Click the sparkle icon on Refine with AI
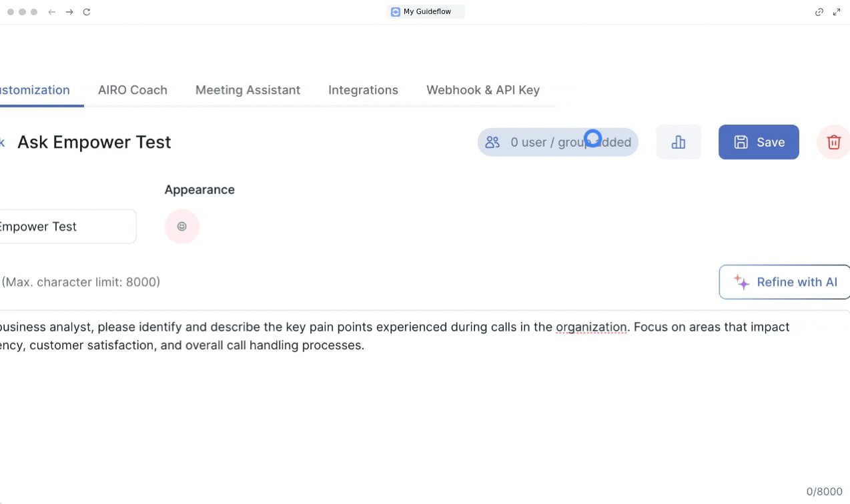 pyautogui.click(x=741, y=282)
